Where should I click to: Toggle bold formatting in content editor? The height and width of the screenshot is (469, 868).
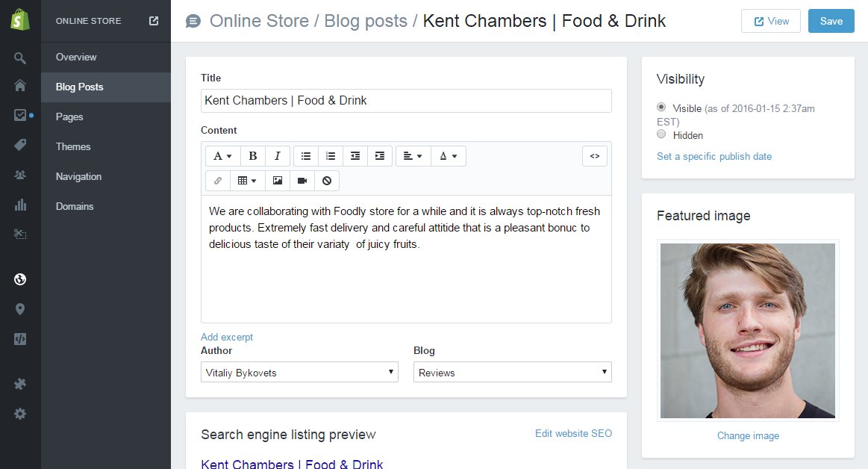click(x=253, y=156)
